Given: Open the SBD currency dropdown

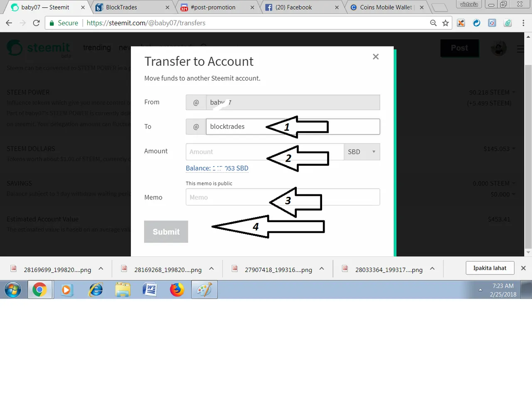Looking at the screenshot, I should tap(362, 152).
